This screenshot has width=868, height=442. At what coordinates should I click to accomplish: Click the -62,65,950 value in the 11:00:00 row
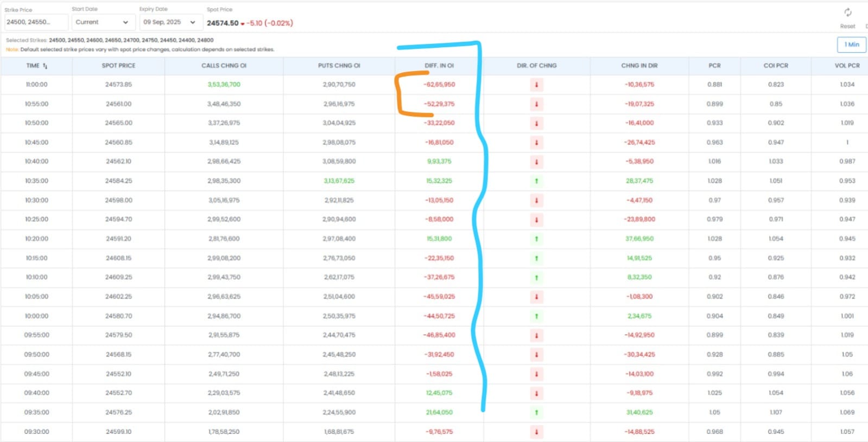click(x=440, y=85)
